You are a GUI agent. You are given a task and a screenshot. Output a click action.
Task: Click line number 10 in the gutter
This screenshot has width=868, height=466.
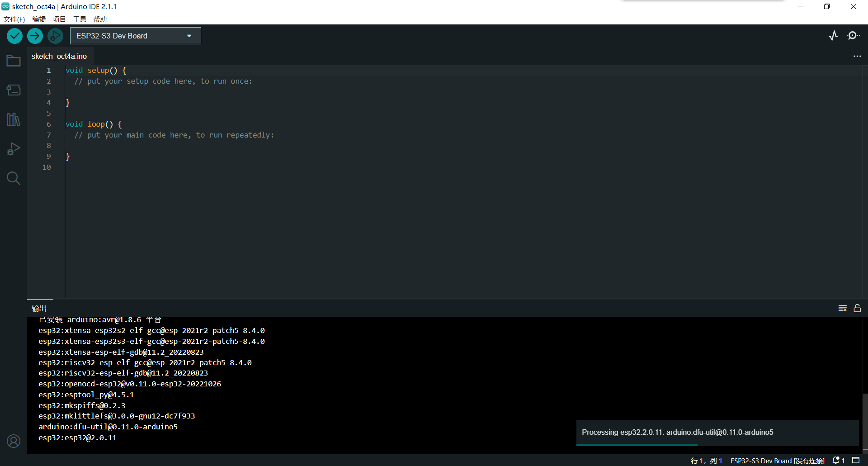[x=47, y=167]
